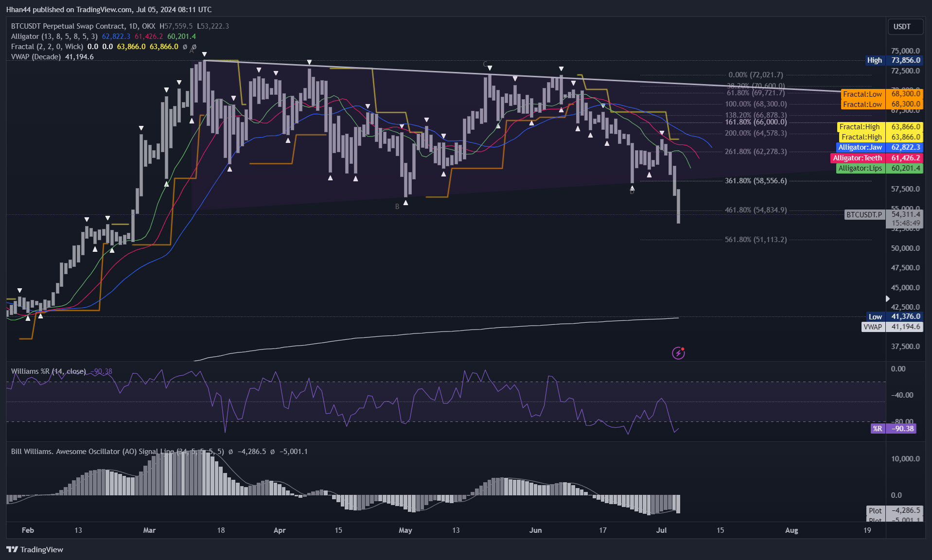The image size is (932, 560).
Task: Click the Mar label on the time axis
Action: (149, 530)
